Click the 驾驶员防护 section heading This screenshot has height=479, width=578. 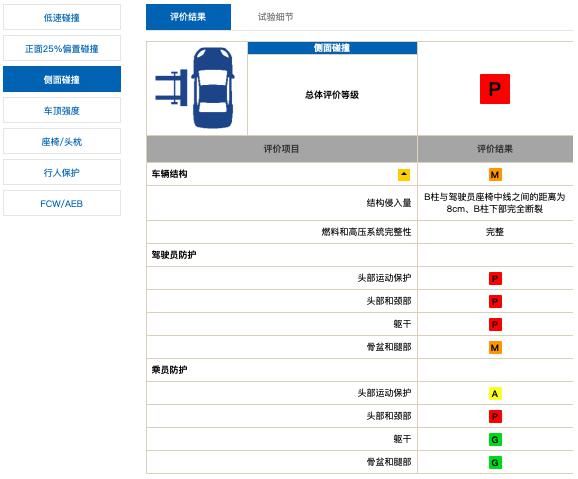tap(174, 254)
